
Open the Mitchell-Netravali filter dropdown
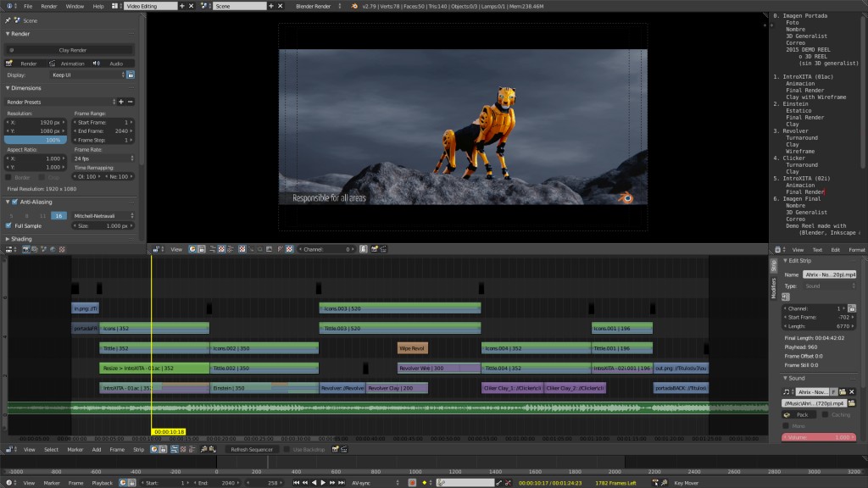(x=103, y=215)
